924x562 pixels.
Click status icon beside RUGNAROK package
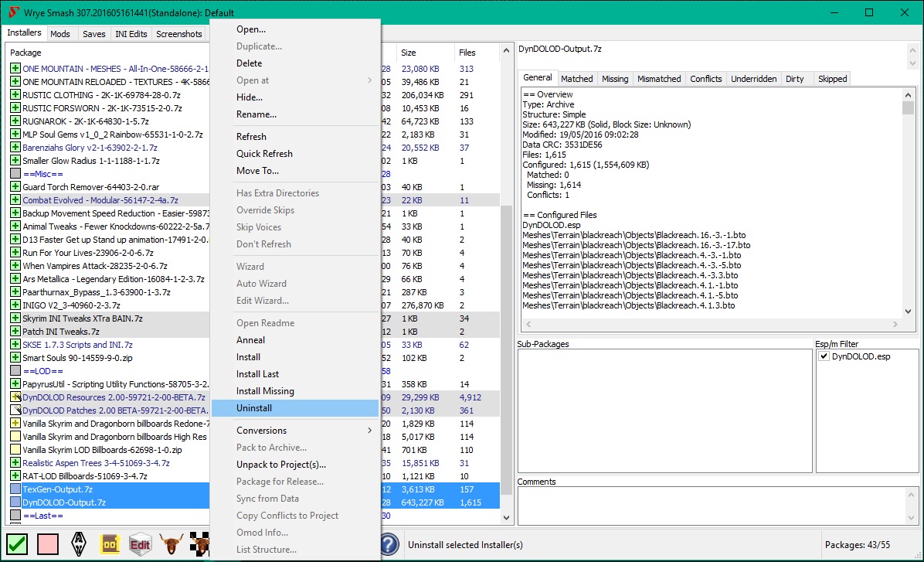(15, 121)
